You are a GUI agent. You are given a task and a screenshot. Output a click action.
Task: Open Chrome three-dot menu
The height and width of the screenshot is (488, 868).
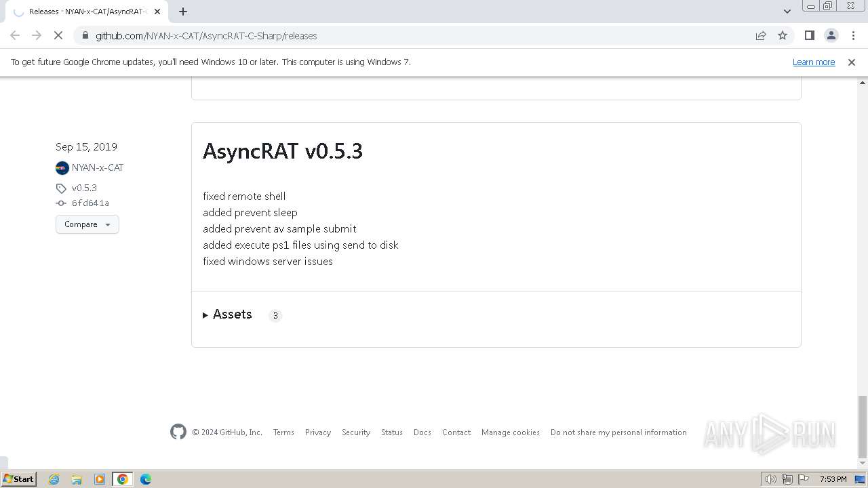click(853, 36)
